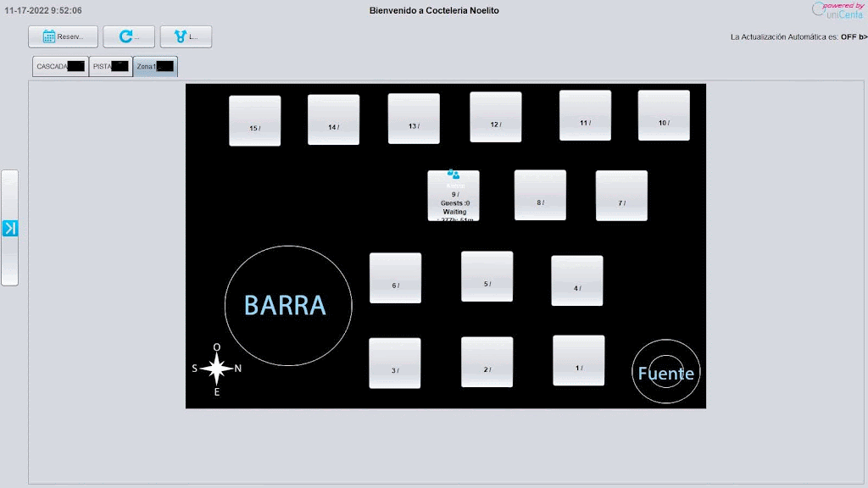Select table 15
The image size is (868, 488).
(254, 120)
